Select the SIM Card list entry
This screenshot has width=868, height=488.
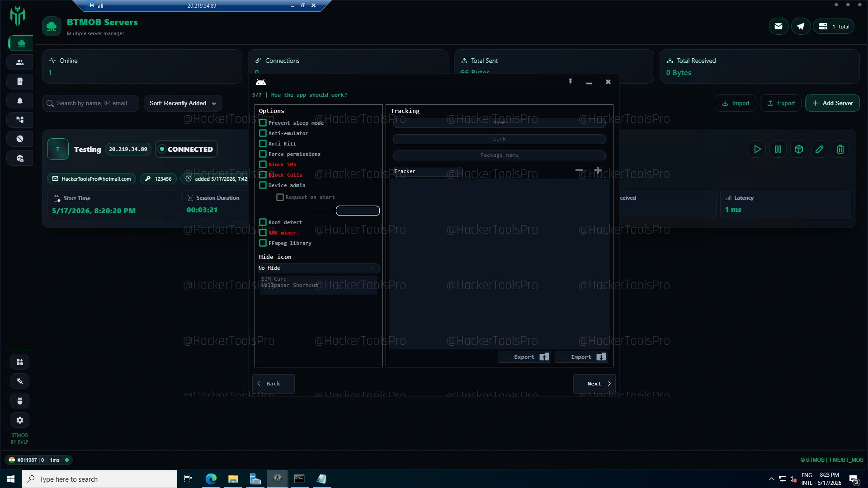(x=274, y=279)
